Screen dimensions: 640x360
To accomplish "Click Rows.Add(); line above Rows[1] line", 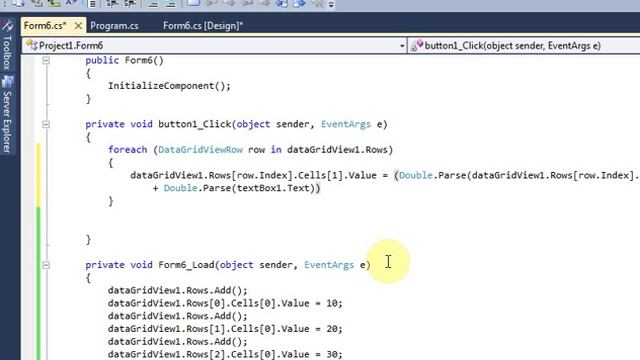I will 178,316.
